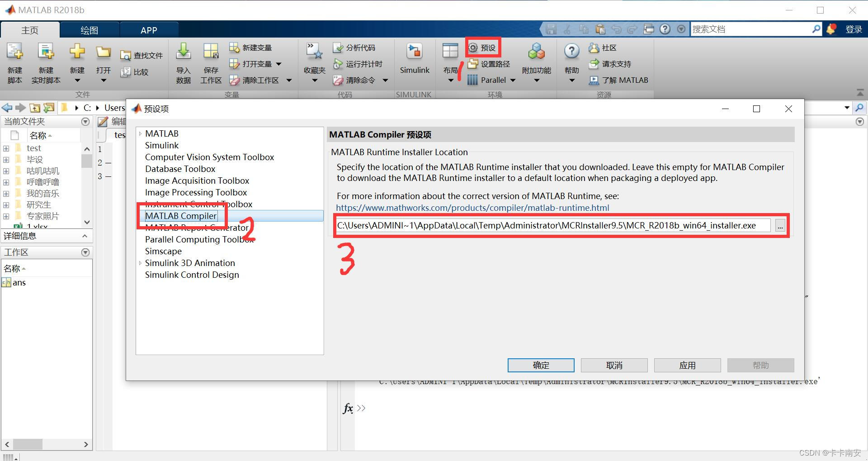The width and height of the screenshot is (868, 461).
Task: Switch to the Plots (绘图) tab
Action: (89, 30)
